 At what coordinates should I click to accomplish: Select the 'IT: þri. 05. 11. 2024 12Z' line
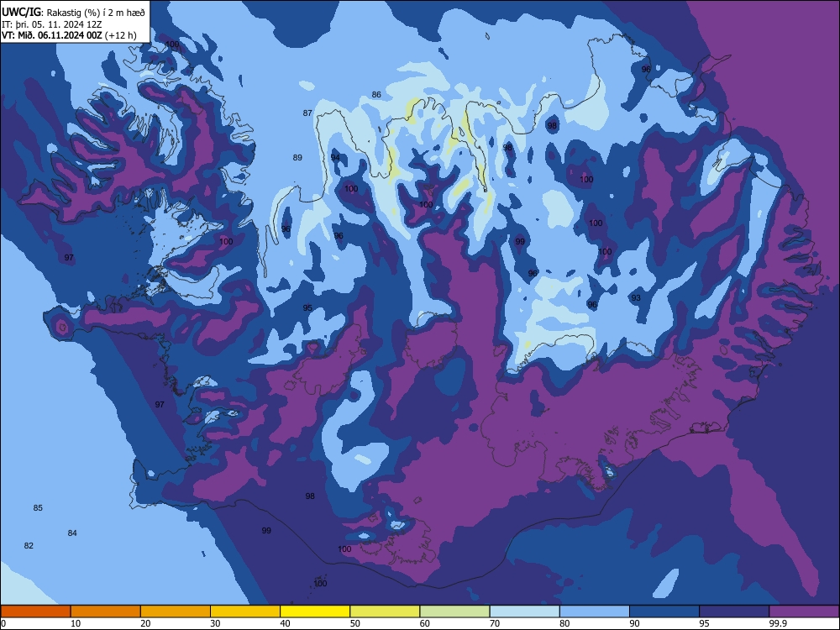tap(51, 24)
